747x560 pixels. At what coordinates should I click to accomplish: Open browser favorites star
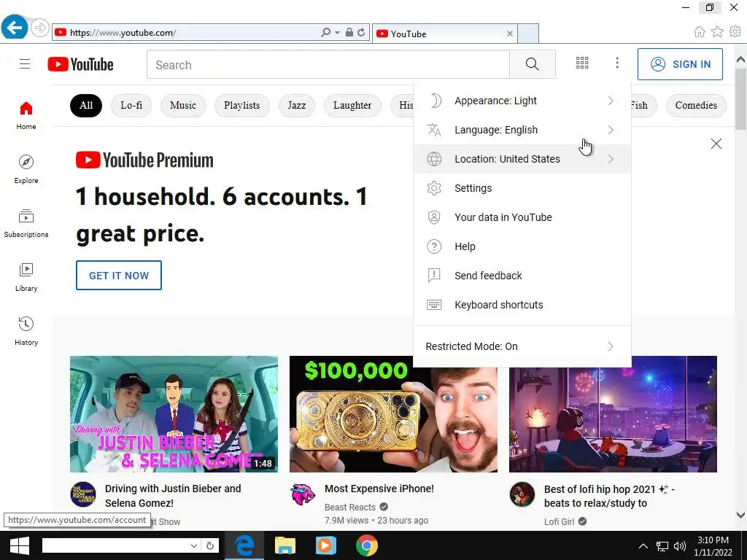[717, 32]
